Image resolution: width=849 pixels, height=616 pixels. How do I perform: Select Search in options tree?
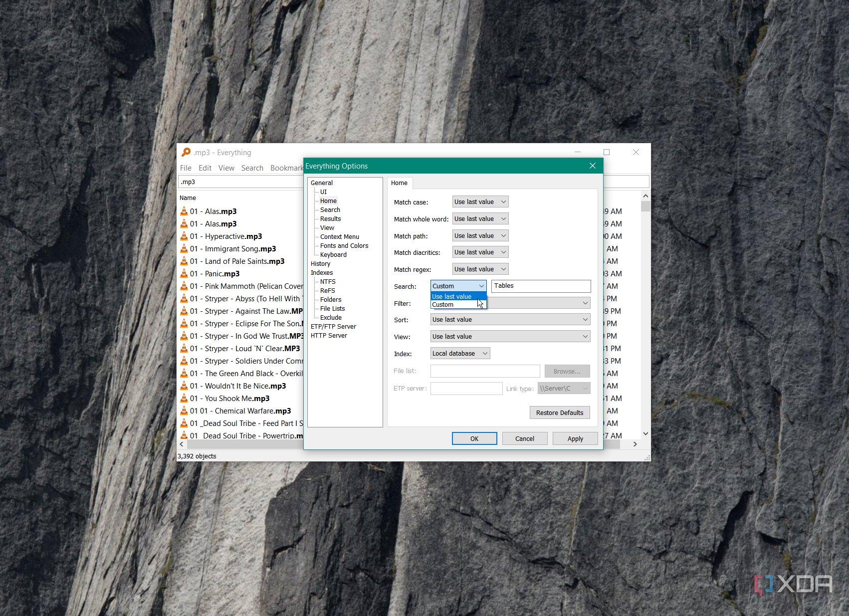[x=330, y=210]
